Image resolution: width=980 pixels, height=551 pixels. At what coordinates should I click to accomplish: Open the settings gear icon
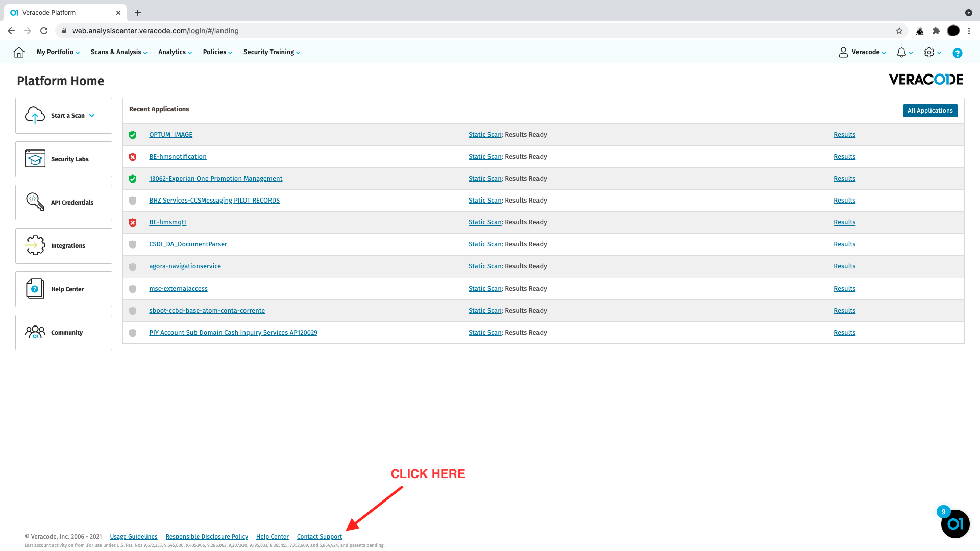tap(929, 52)
